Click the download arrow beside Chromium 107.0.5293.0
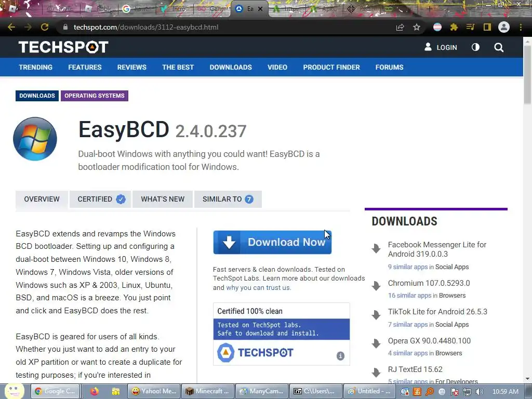Viewport: 532px width, 399px height. pos(376,286)
